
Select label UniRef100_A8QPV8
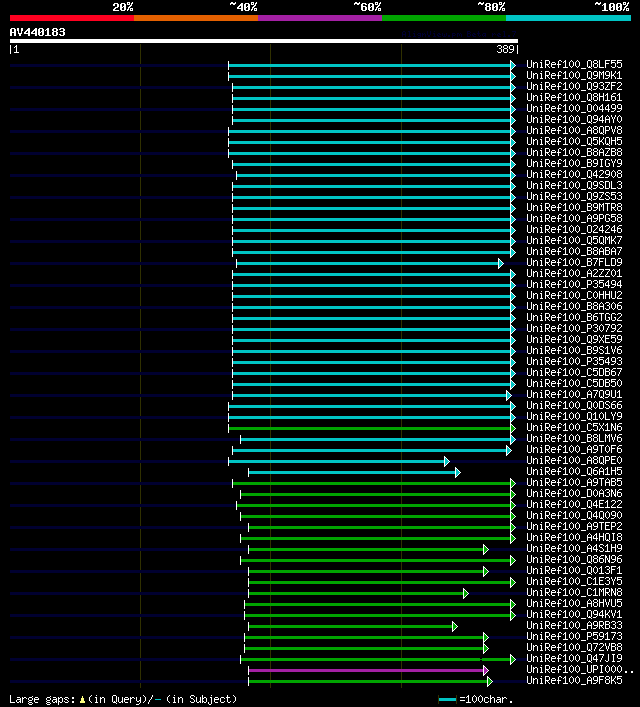[574, 130]
